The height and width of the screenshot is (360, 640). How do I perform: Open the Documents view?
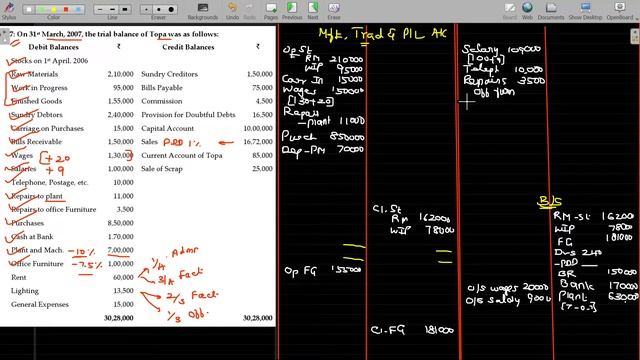pyautogui.click(x=551, y=11)
